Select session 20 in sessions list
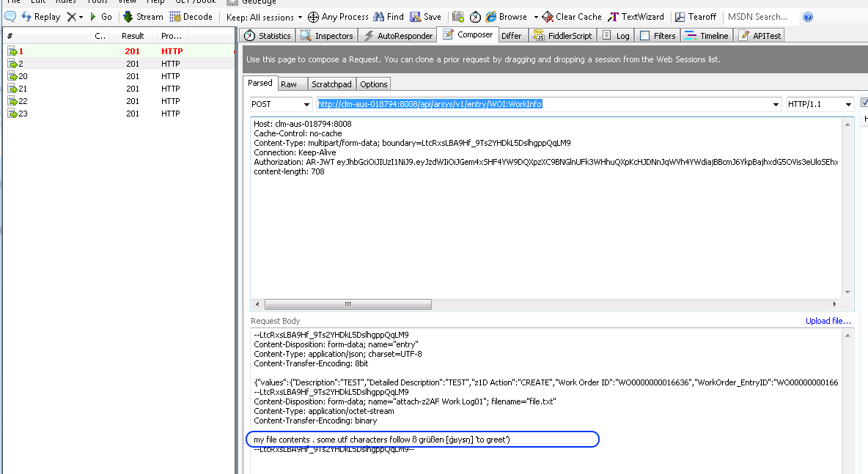 coord(23,76)
